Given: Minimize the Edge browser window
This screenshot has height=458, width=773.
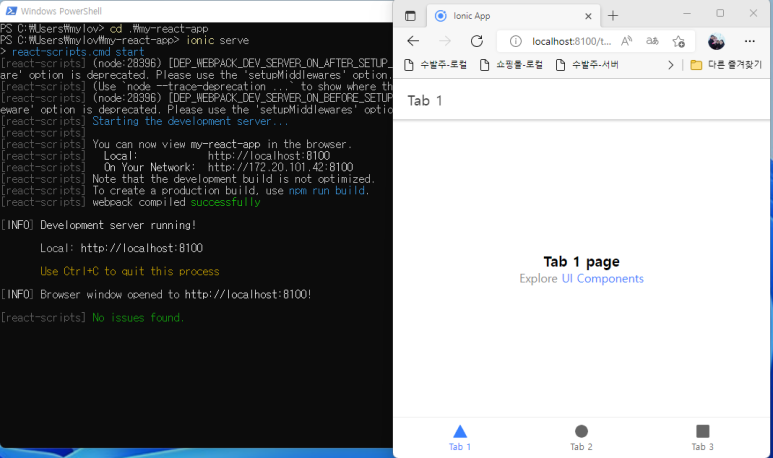Looking at the screenshot, I should tap(687, 14).
